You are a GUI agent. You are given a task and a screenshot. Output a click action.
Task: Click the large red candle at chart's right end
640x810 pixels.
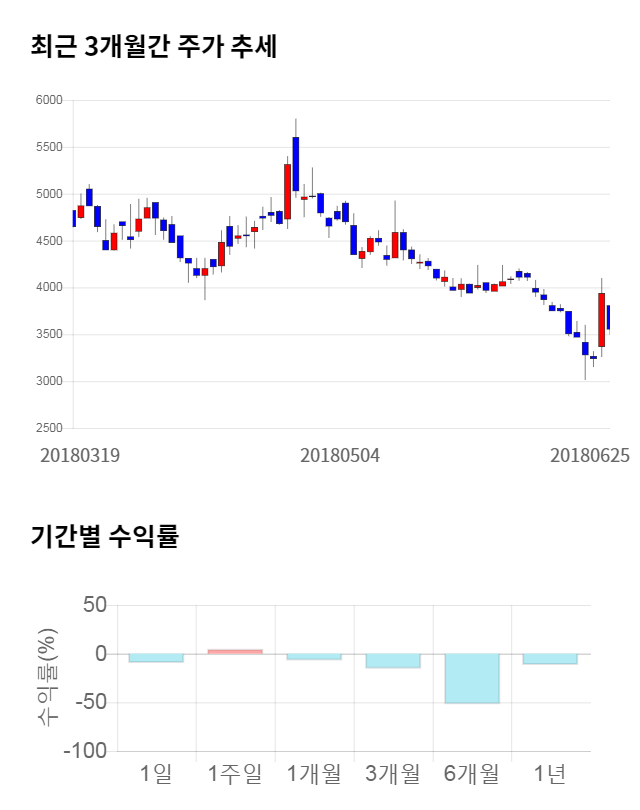[x=602, y=319]
